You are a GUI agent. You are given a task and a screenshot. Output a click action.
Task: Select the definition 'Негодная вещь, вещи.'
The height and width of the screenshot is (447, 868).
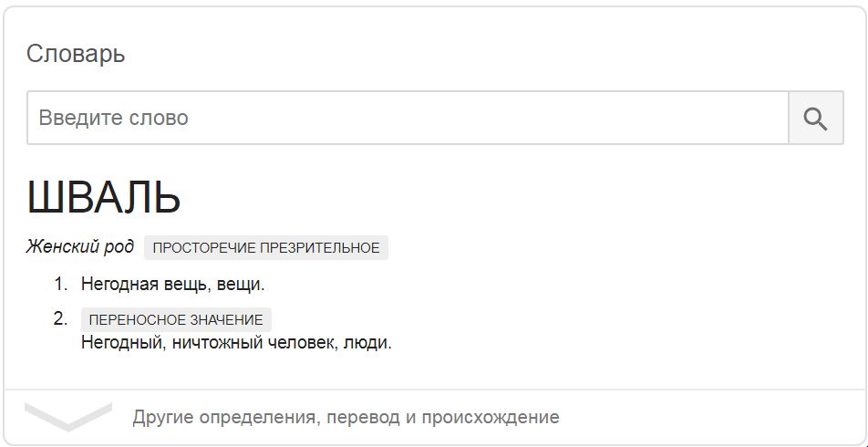point(172,284)
